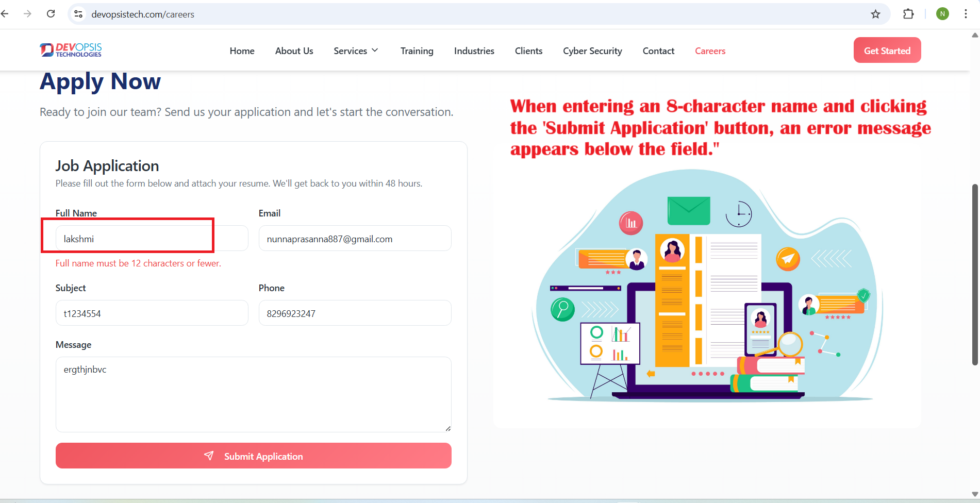
Task: Focus the Full Name input field
Action: [x=152, y=239]
